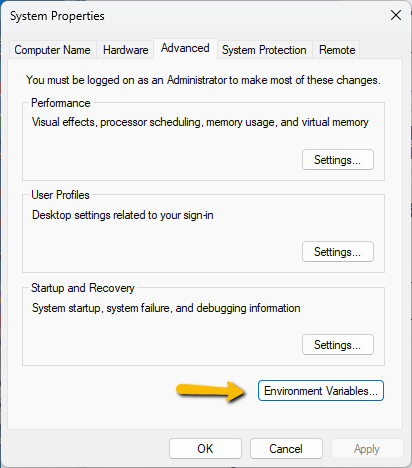Screen dimensions: 412x468
Task: Click the Startup and Recovery group label
Action: click(x=83, y=288)
